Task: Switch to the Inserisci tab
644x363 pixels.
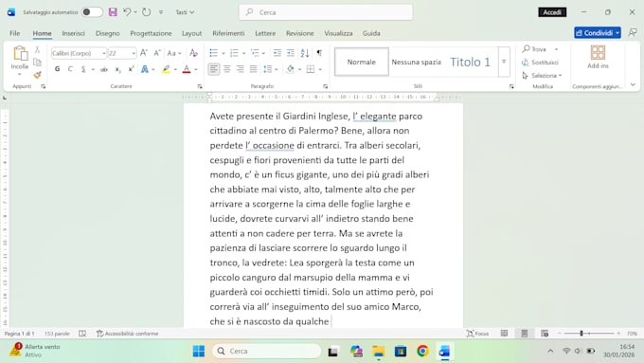Action: click(x=74, y=33)
